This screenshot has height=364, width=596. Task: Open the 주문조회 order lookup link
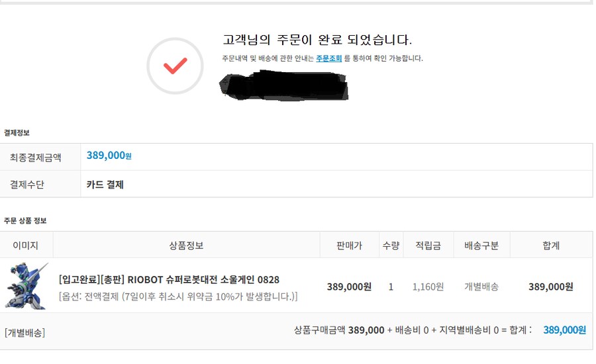pos(329,58)
